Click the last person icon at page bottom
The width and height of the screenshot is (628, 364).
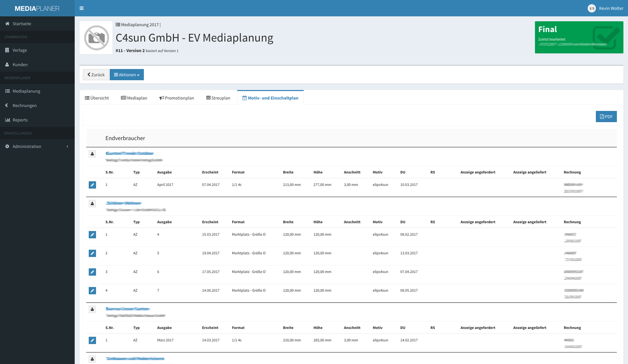92,359
